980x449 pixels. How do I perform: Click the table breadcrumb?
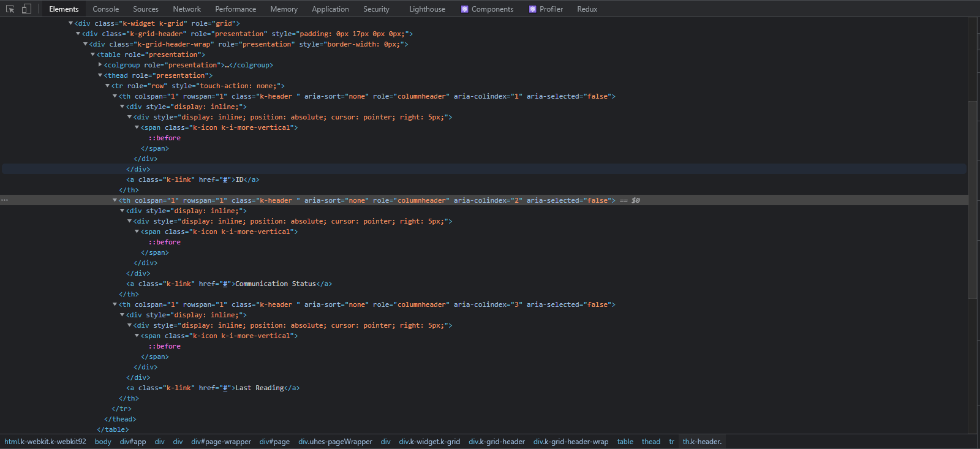pyautogui.click(x=625, y=442)
